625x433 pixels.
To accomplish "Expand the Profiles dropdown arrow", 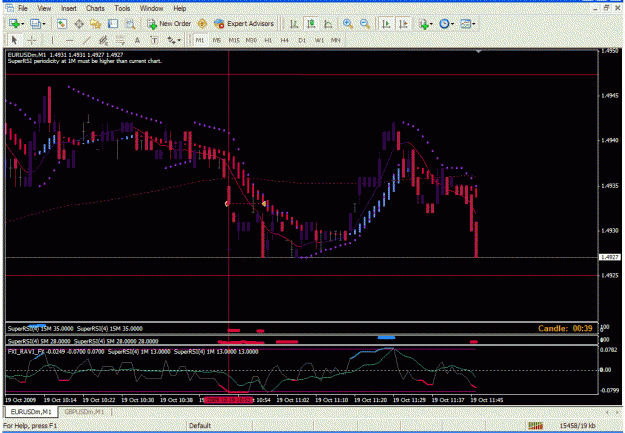I will point(44,24).
